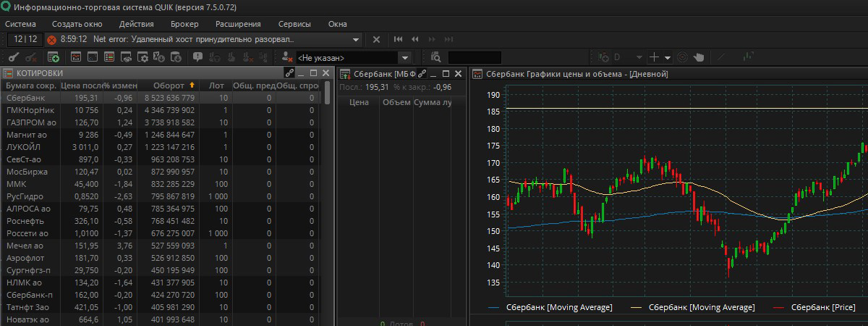Screen dimensions: 868x326
Task: Click the table settings icon with gear
Action: (x=142, y=57)
